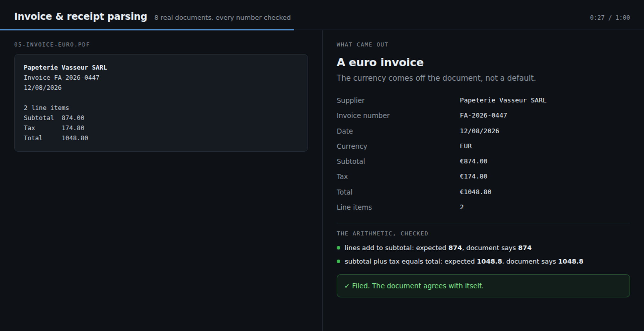This screenshot has width=644, height=331.
Task: Click the '2 line items' text in preview
Action: click(46, 108)
